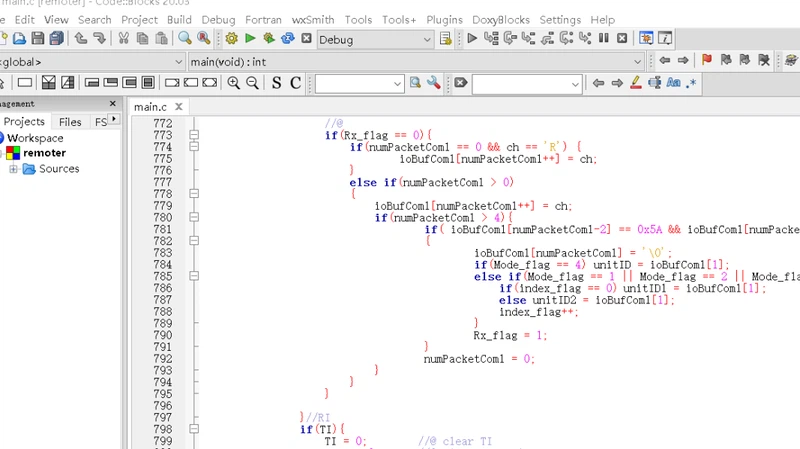The image size is (800, 449).
Task: Expand the Sources folder tree node
Action: (x=14, y=169)
